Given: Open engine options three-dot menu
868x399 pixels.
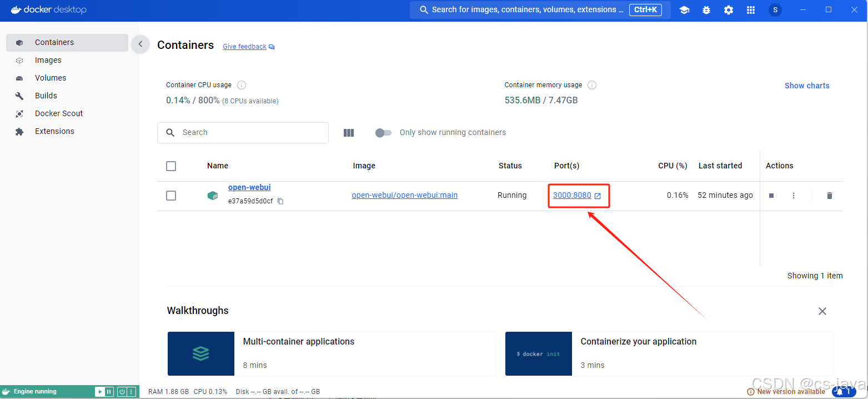Looking at the screenshot, I should point(131,392).
